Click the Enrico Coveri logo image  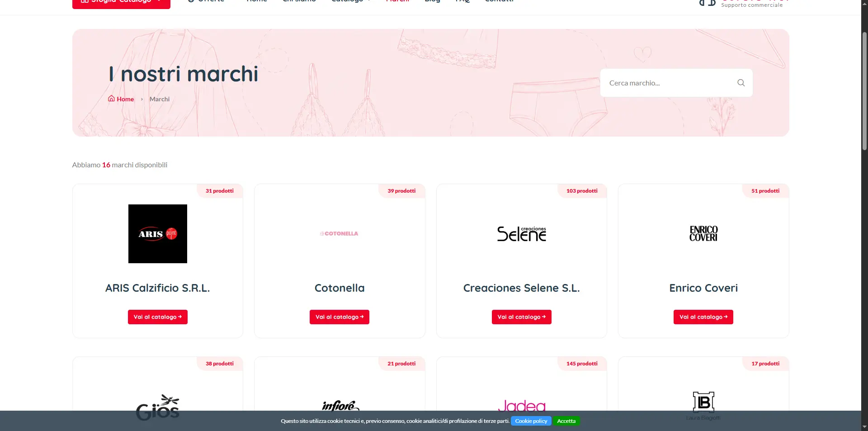click(x=703, y=234)
